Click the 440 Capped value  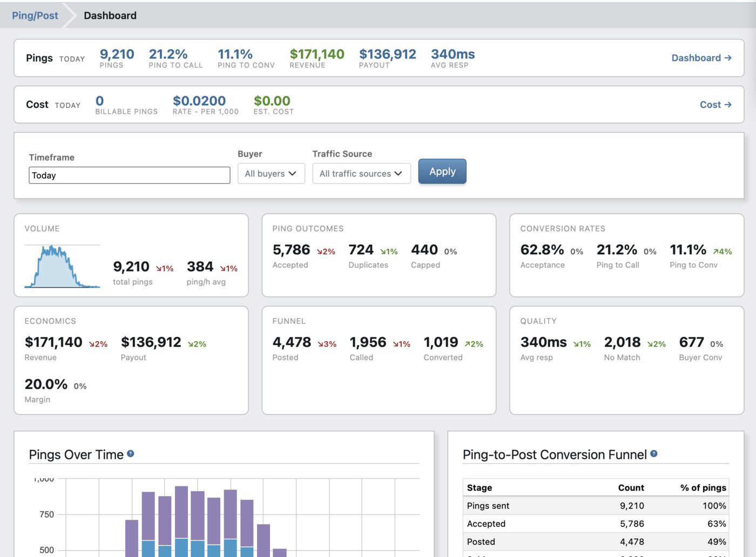(x=424, y=250)
